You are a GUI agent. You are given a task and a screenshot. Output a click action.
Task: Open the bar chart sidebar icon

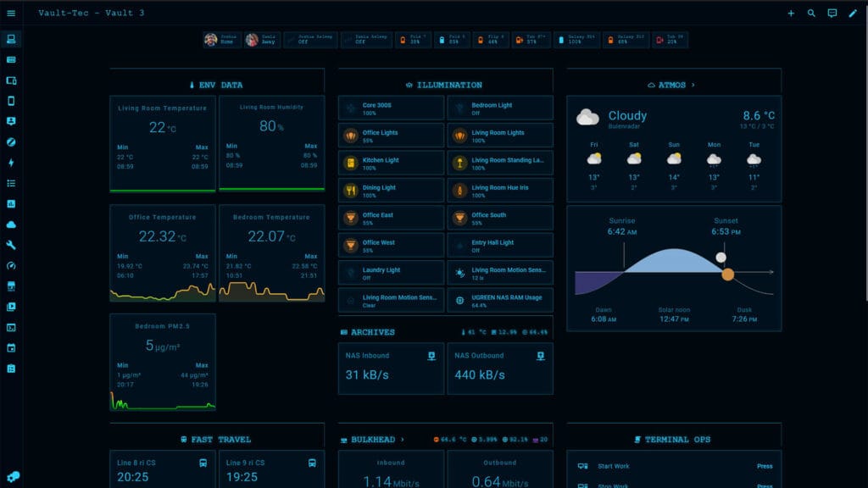pos(11,203)
